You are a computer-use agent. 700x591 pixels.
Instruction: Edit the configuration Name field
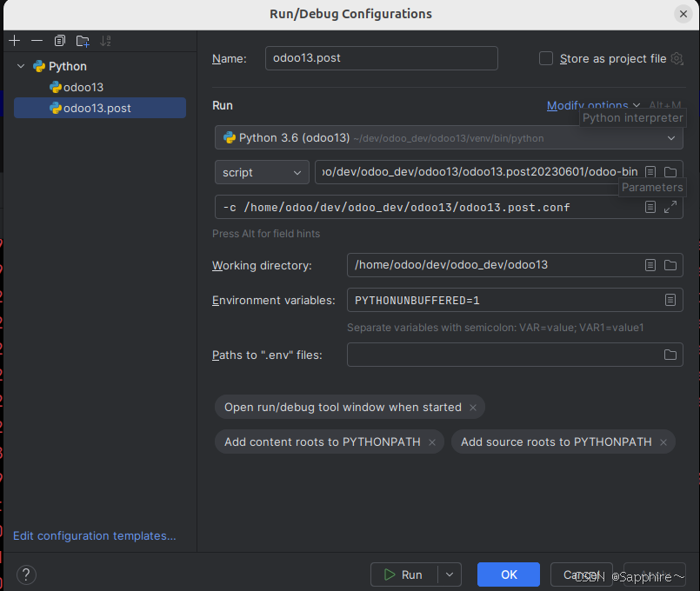pos(381,58)
